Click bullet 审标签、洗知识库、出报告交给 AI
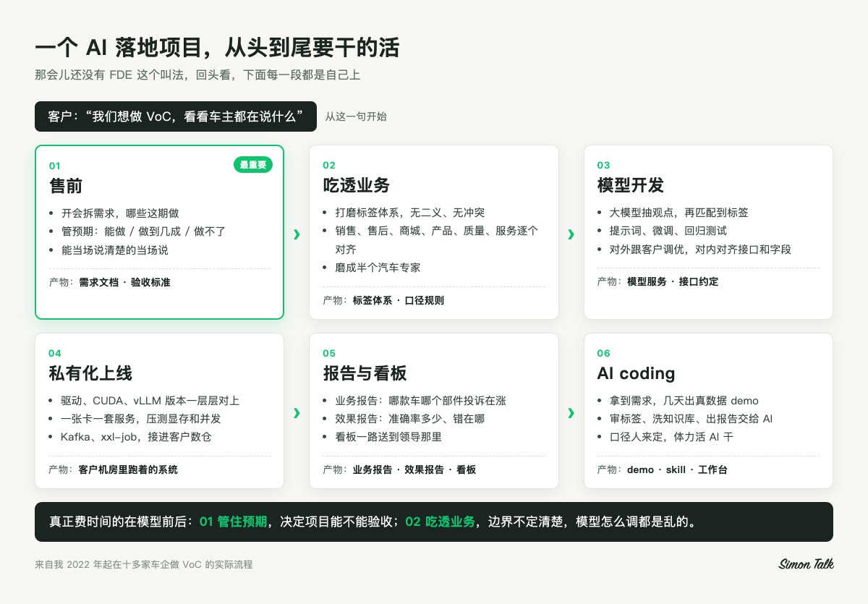This screenshot has height=604, width=868. [x=692, y=419]
